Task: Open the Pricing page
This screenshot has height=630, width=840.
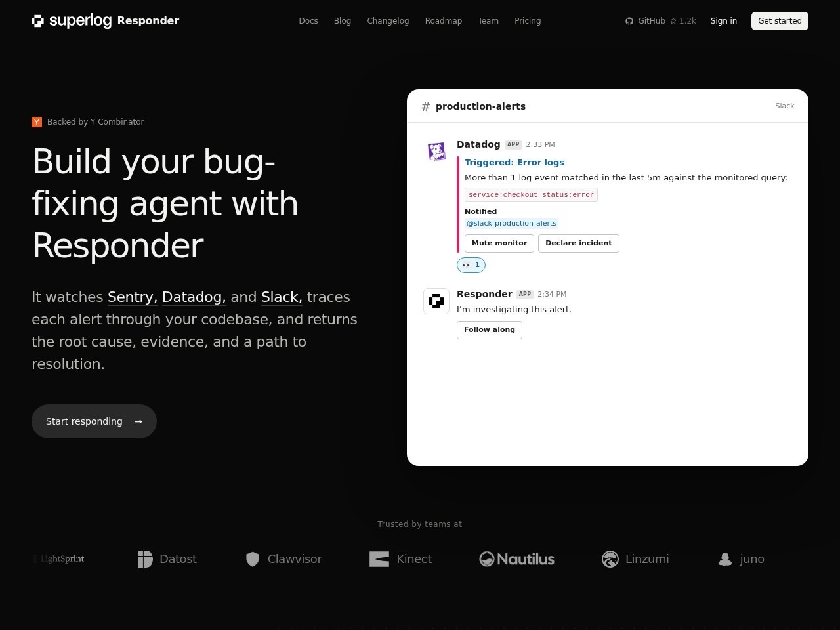Action: pos(528,21)
